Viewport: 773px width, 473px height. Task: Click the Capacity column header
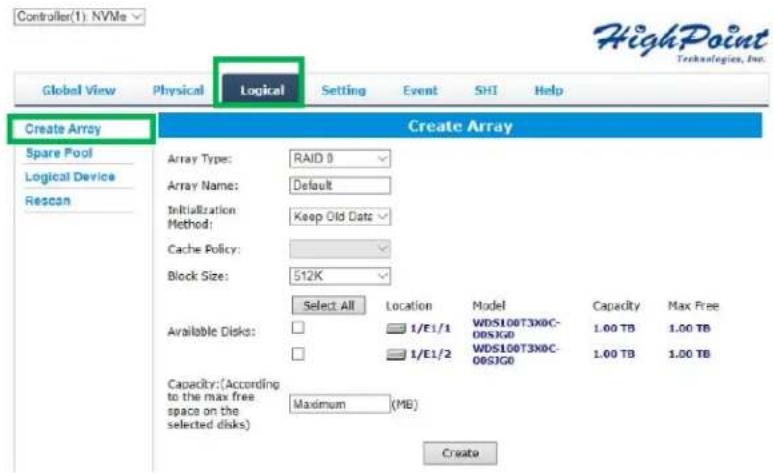point(616,306)
